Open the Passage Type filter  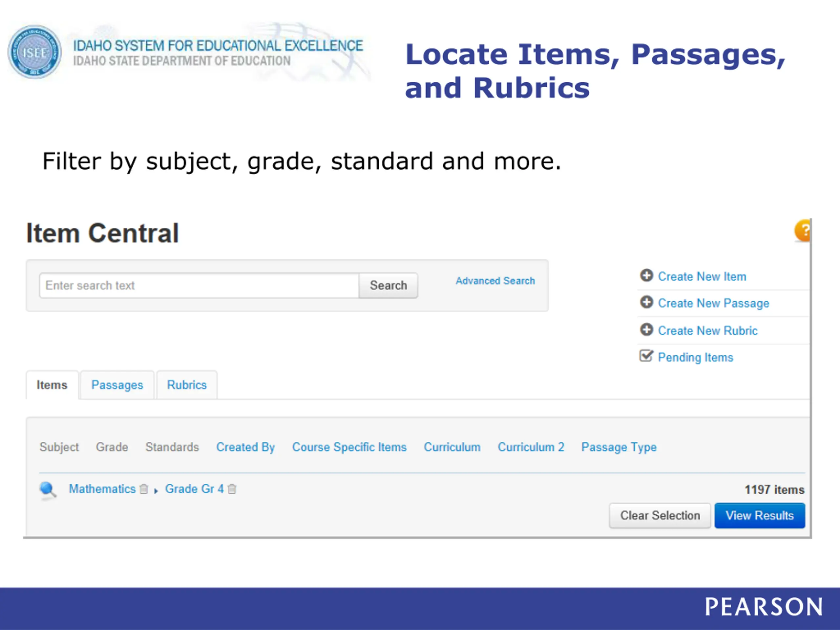click(619, 447)
